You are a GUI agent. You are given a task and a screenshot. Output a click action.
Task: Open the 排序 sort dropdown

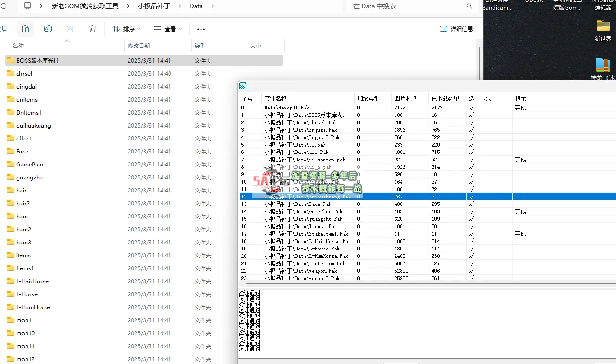point(126,29)
